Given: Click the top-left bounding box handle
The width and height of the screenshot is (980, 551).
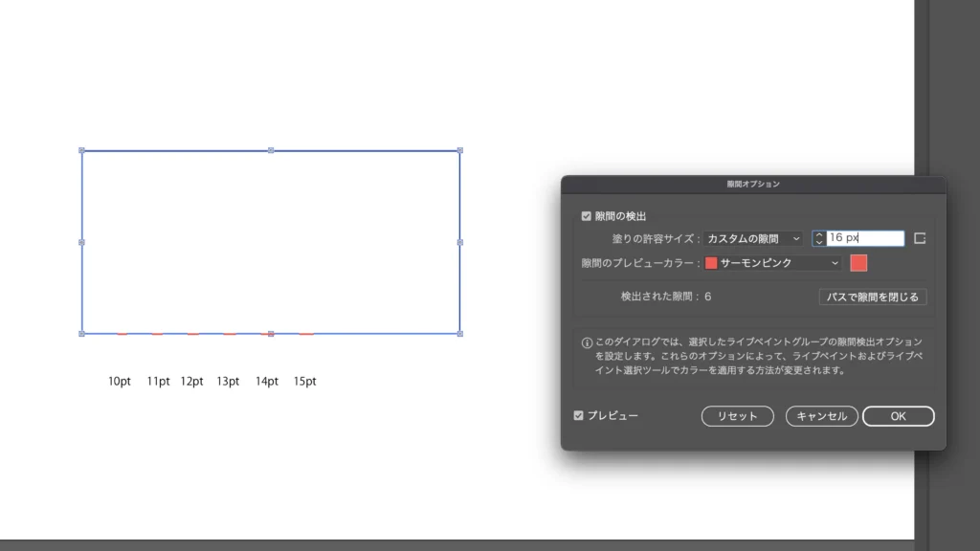Looking at the screenshot, I should click(x=81, y=150).
